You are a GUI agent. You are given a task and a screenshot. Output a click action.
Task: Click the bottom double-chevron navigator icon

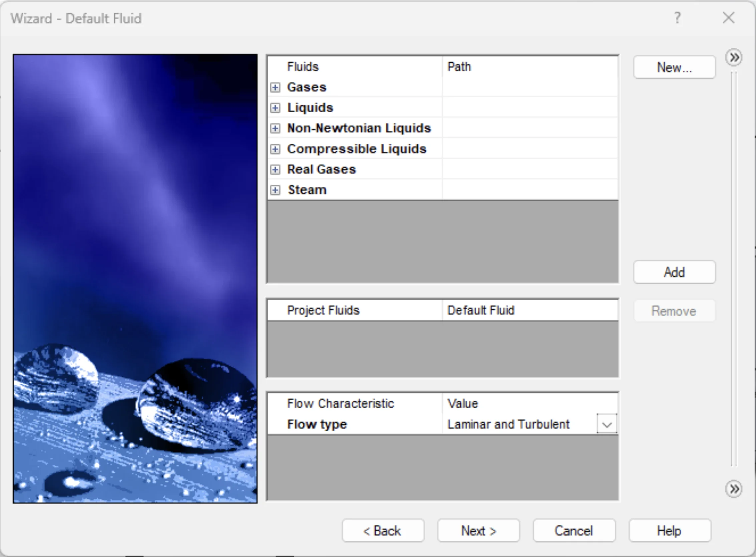pyautogui.click(x=734, y=489)
